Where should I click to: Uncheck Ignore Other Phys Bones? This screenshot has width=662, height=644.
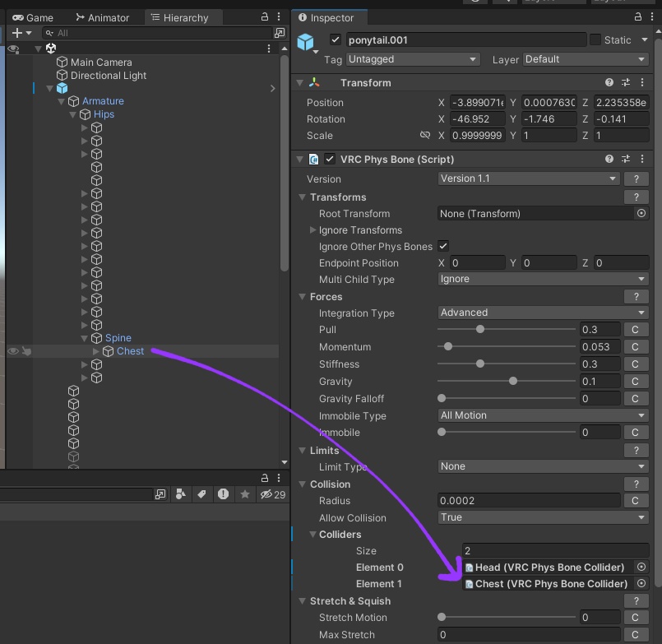pyautogui.click(x=443, y=246)
